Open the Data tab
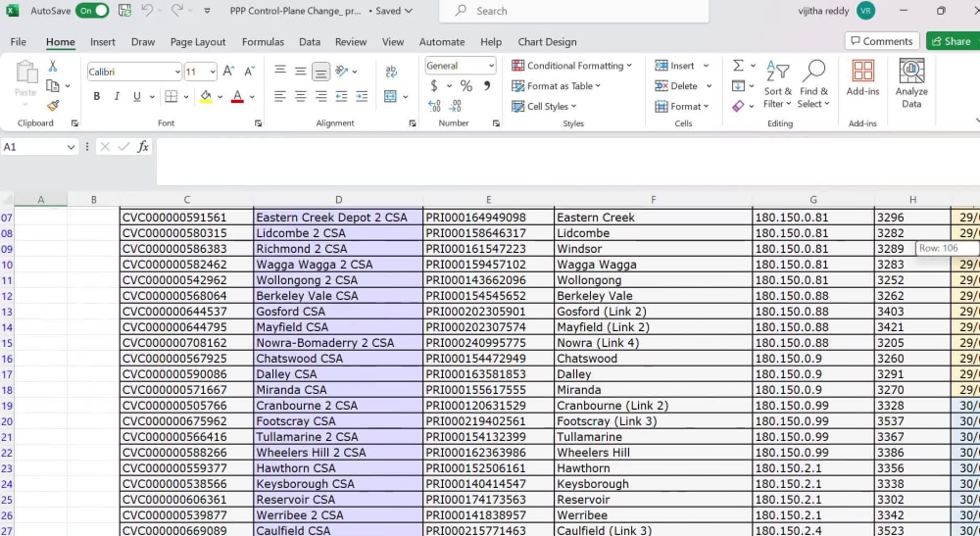Image resolution: width=980 pixels, height=536 pixels. [x=310, y=42]
